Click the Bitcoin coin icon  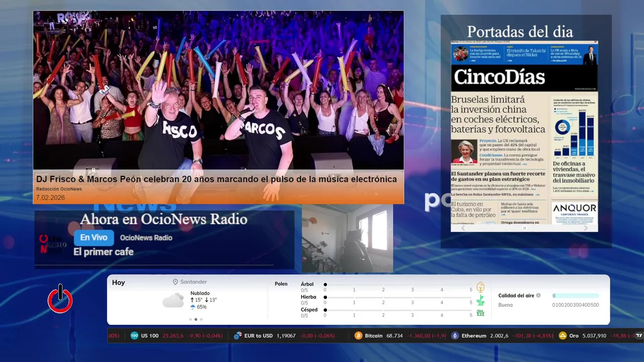tap(358, 336)
